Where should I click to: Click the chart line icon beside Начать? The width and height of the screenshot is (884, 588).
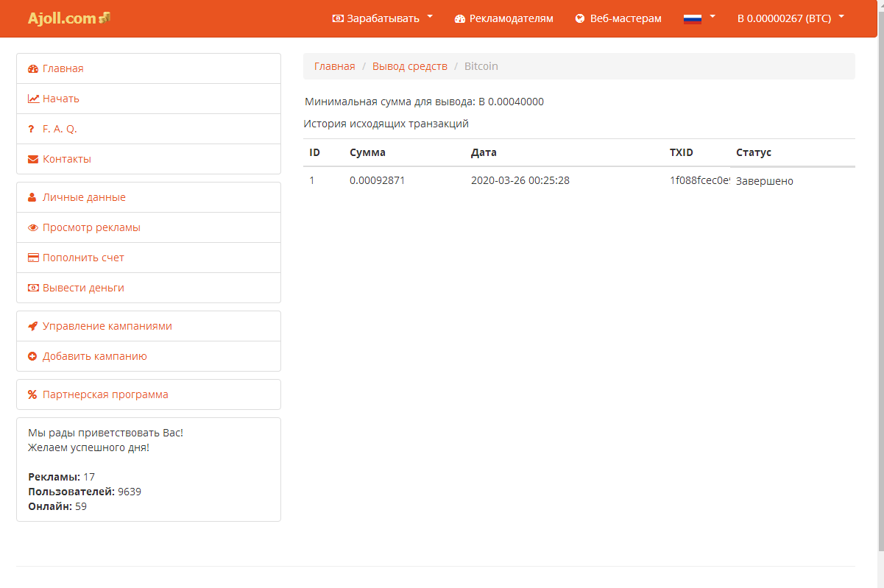pyautogui.click(x=33, y=99)
